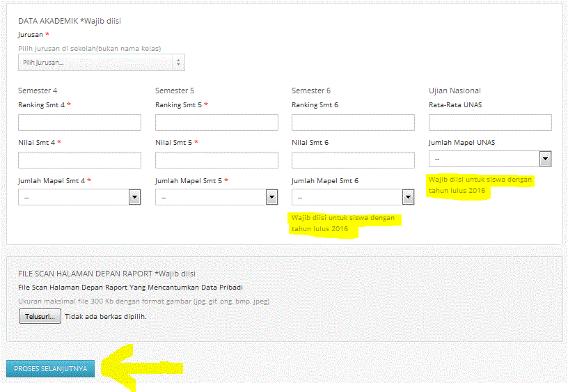This screenshot has height=392, width=568.
Task: Click the Ranking Smt 5 input field
Action: click(216, 123)
